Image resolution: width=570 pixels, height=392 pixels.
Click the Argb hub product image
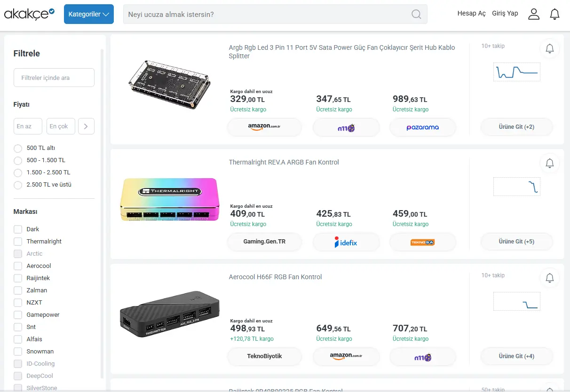(170, 85)
